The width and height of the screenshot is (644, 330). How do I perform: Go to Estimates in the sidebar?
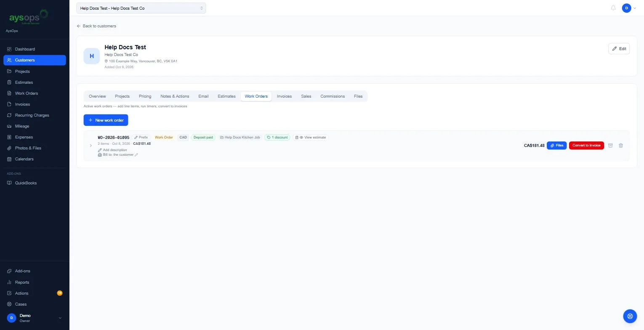(35, 82)
